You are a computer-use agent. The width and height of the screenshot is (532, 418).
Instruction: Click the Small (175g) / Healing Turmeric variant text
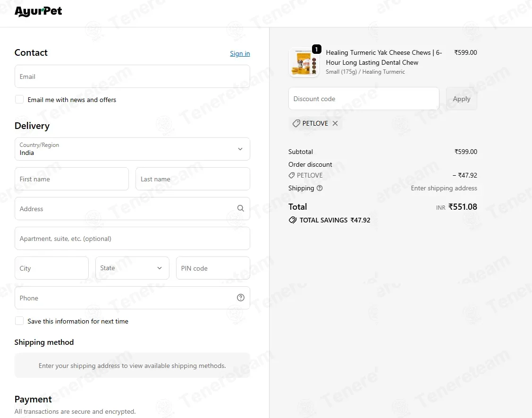pos(365,72)
